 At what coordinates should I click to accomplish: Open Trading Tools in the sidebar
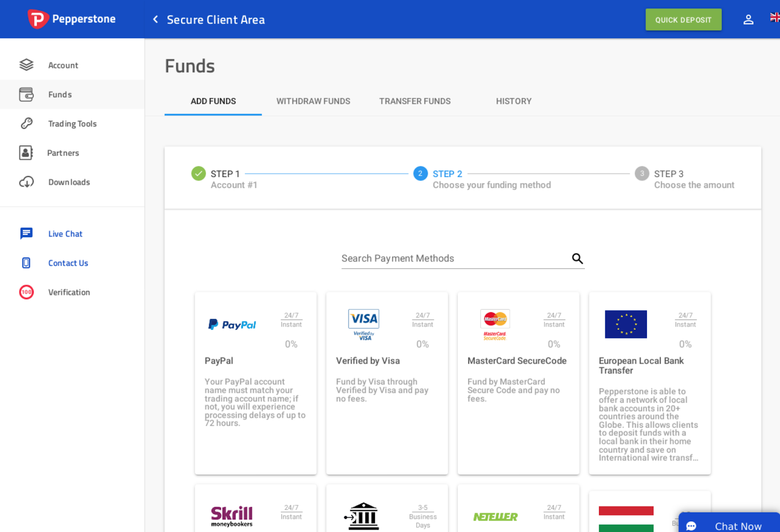coord(72,123)
